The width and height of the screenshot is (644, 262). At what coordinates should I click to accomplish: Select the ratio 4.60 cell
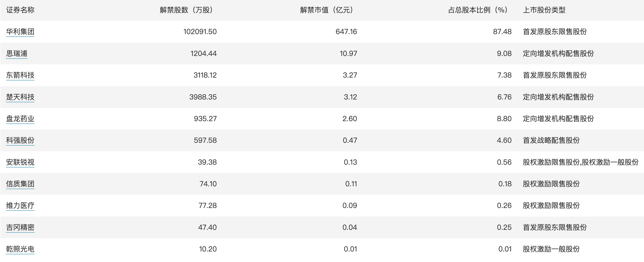click(x=504, y=140)
